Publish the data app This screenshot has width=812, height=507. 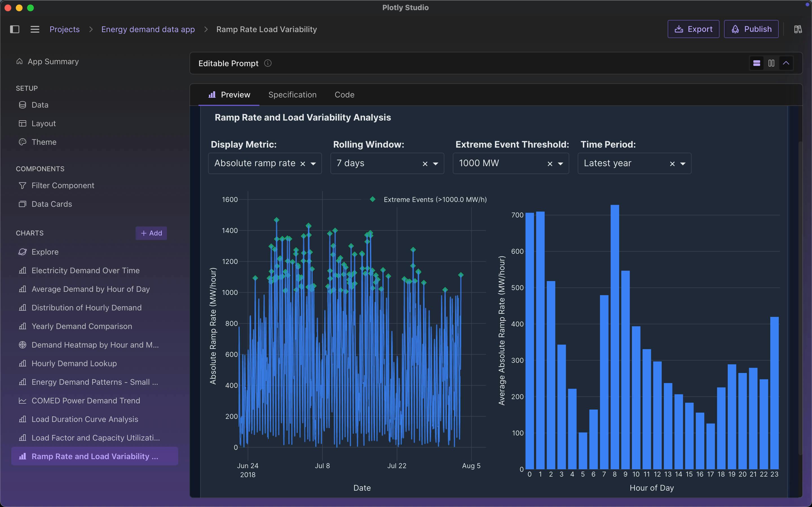tap(751, 29)
